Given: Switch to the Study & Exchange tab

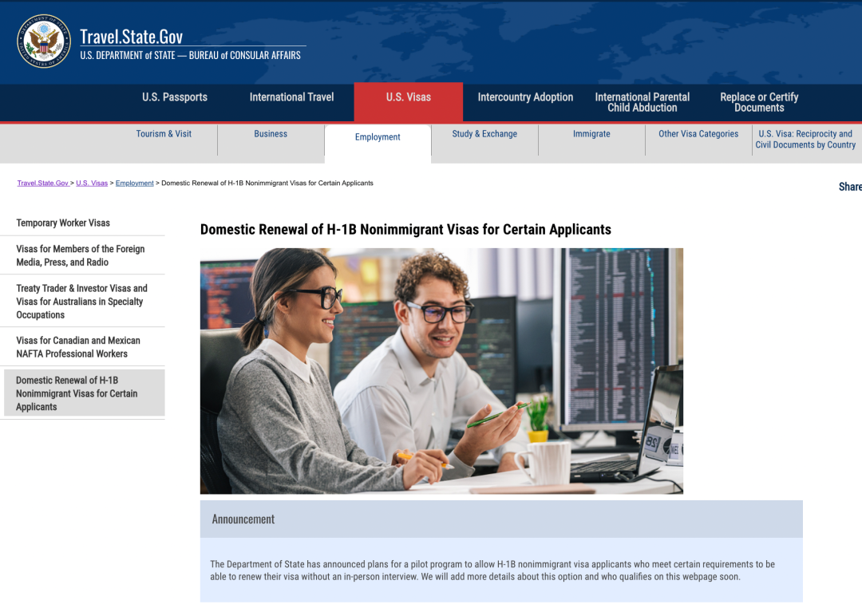Looking at the screenshot, I should pyautogui.click(x=484, y=133).
